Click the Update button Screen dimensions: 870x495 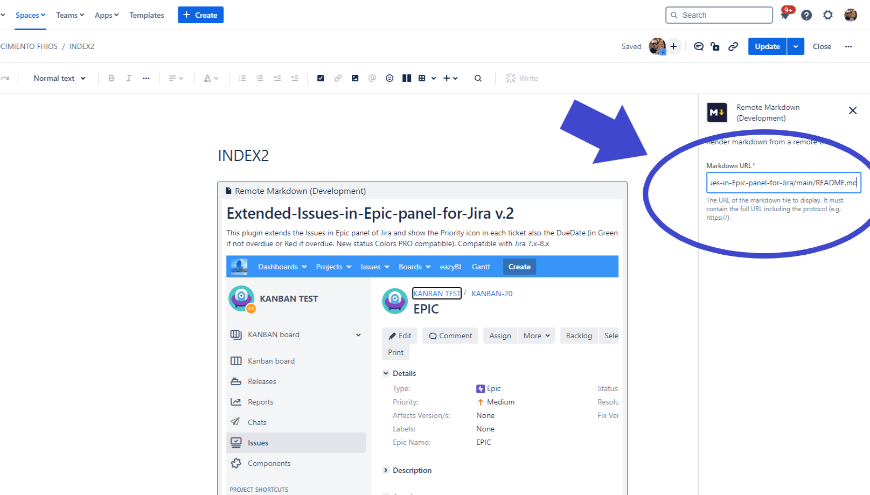(x=767, y=47)
